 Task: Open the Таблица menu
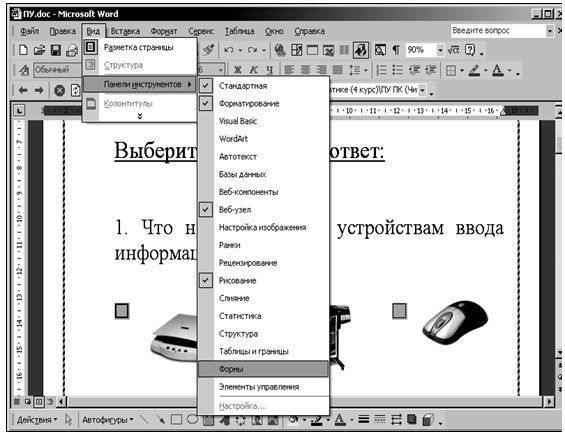(240, 31)
